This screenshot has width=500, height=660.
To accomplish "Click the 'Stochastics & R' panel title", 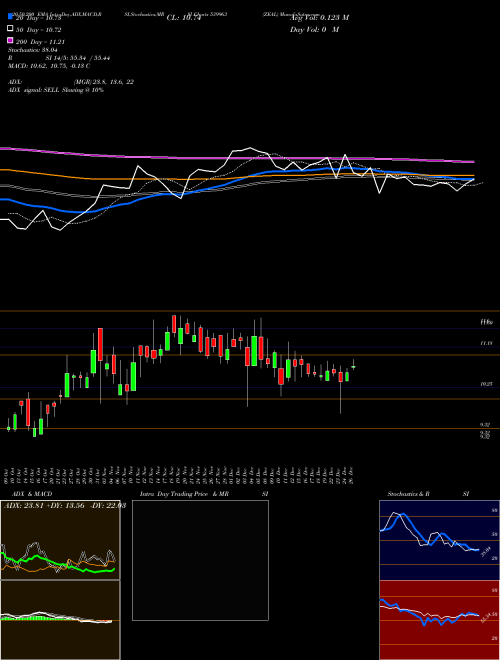I will pyautogui.click(x=409, y=494).
